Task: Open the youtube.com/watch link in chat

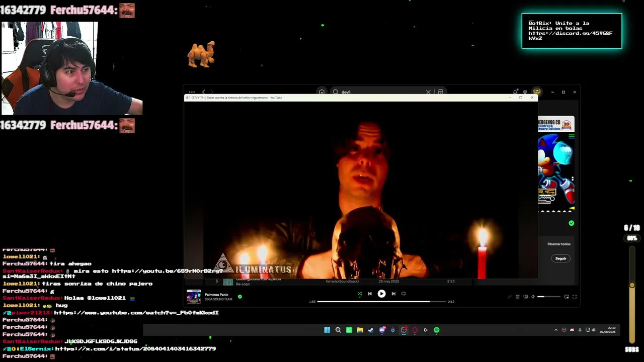Action: 136,313
